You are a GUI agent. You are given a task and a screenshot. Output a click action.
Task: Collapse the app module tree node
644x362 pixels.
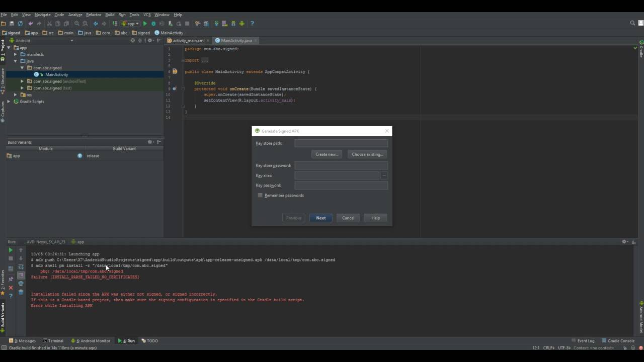point(9,48)
